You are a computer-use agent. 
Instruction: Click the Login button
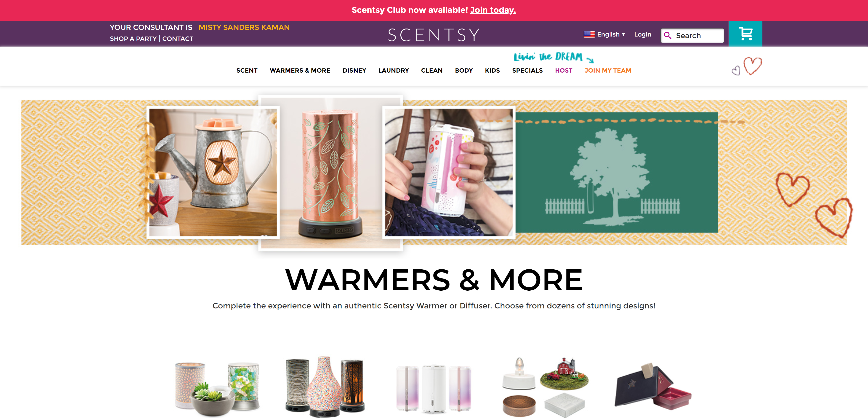(x=642, y=34)
